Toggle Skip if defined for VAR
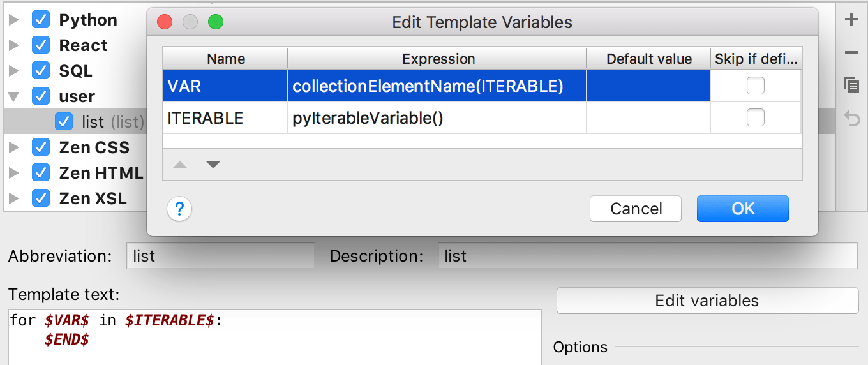The height and width of the screenshot is (365, 868). [x=756, y=86]
